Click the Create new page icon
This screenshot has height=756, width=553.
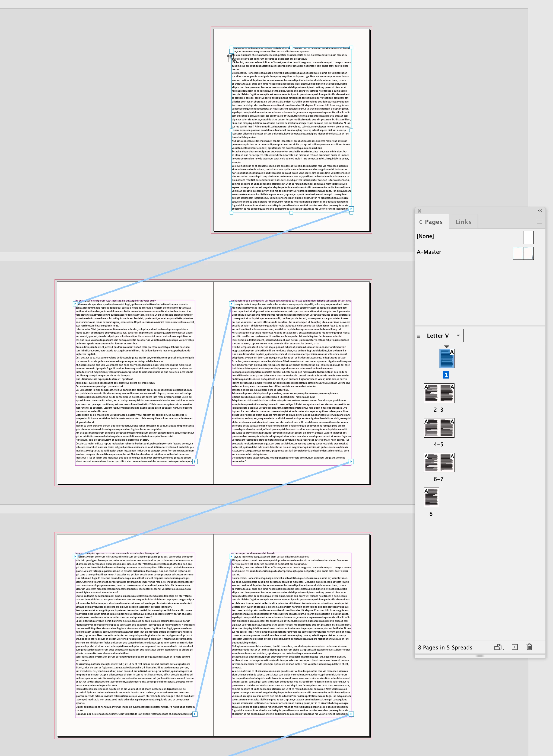tap(514, 647)
